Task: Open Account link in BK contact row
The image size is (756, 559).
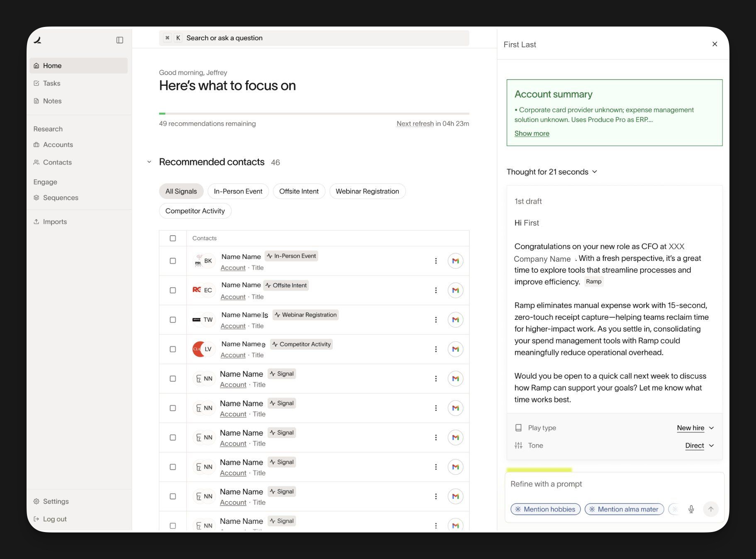Action: (x=233, y=268)
